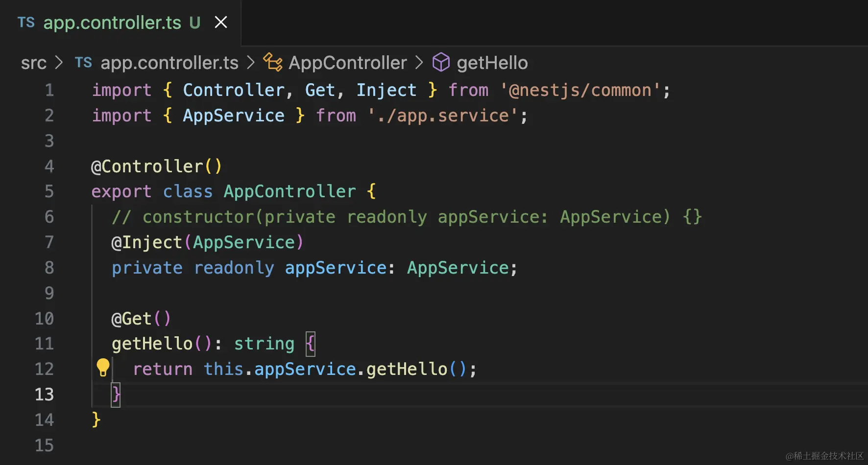Select the app.controller.ts editor tab
Image resolution: width=868 pixels, height=465 pixels.
pyautogui.click(x=112, y=23)
